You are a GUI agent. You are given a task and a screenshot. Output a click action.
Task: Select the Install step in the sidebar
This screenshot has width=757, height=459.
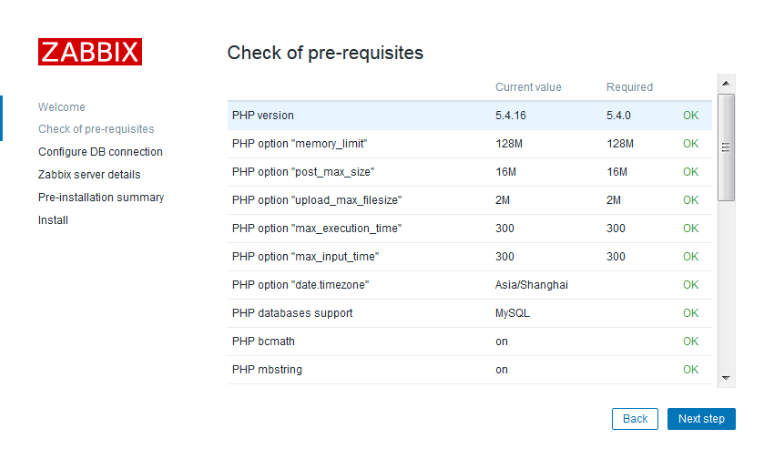point(53,220)
